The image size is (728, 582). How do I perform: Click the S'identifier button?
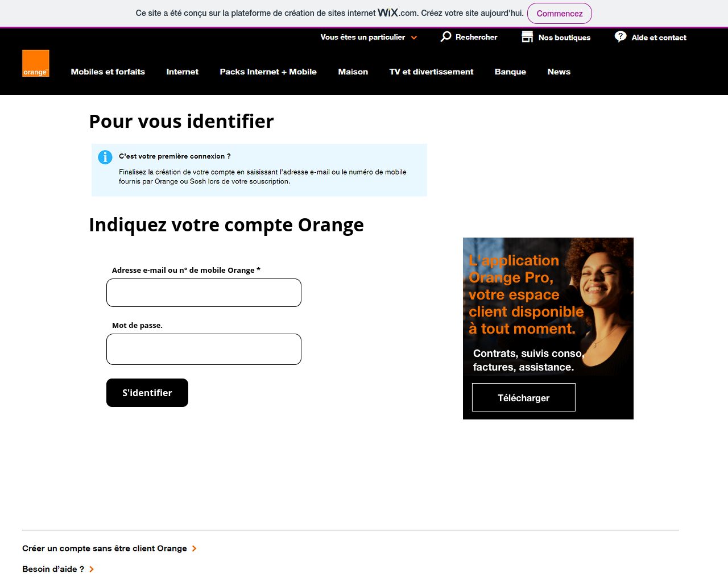147,393
